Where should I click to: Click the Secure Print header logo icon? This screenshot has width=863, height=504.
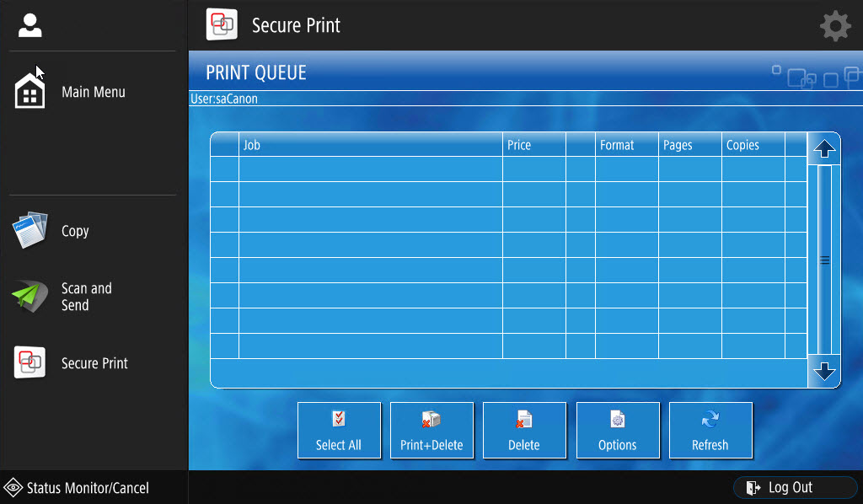222,24
